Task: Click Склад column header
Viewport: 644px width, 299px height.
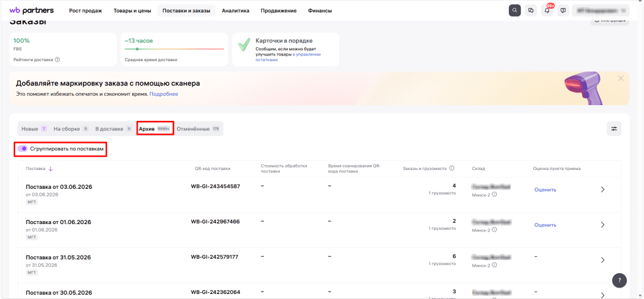Action: 478,169
